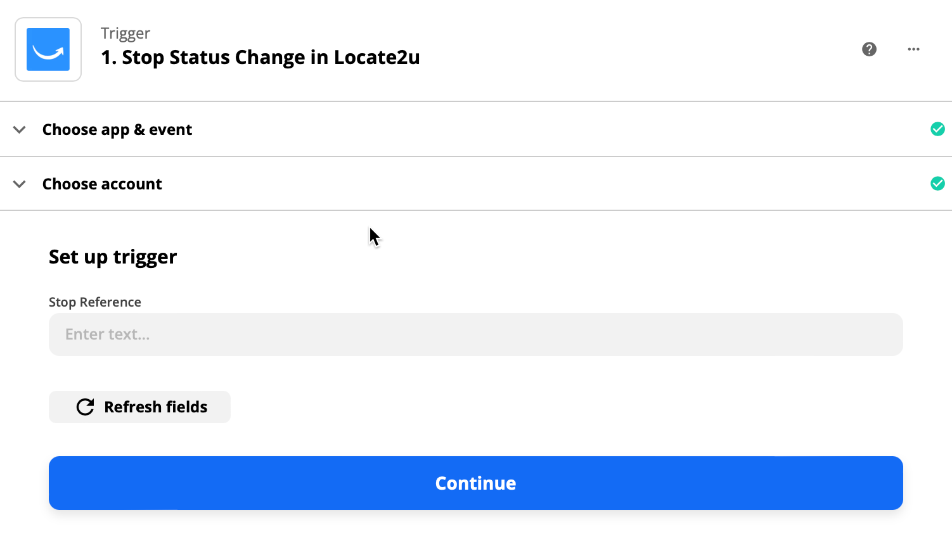The width and height of the screenshot is (952, 560).
Task: Click the Locate2u app logo icon
Action: 48,49
